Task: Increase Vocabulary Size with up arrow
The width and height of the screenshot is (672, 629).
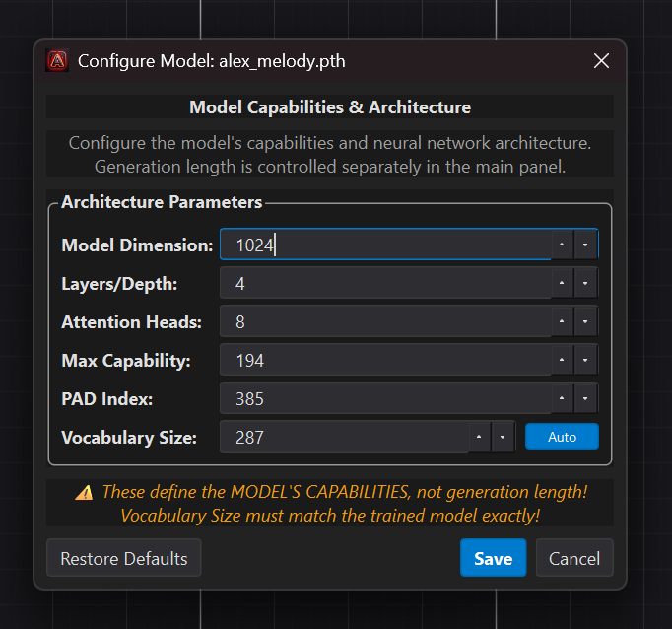Action: (x=479, y=437)
